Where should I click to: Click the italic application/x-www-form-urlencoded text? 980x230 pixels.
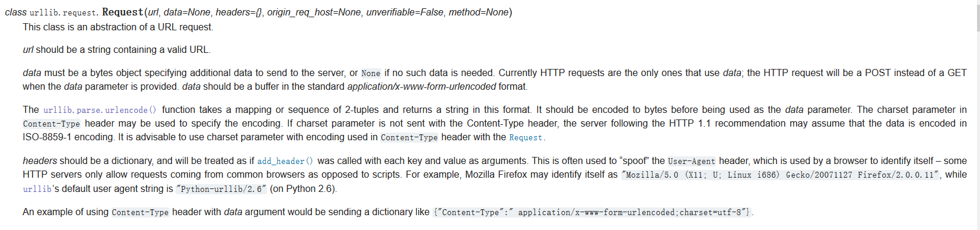coord(421,87)
